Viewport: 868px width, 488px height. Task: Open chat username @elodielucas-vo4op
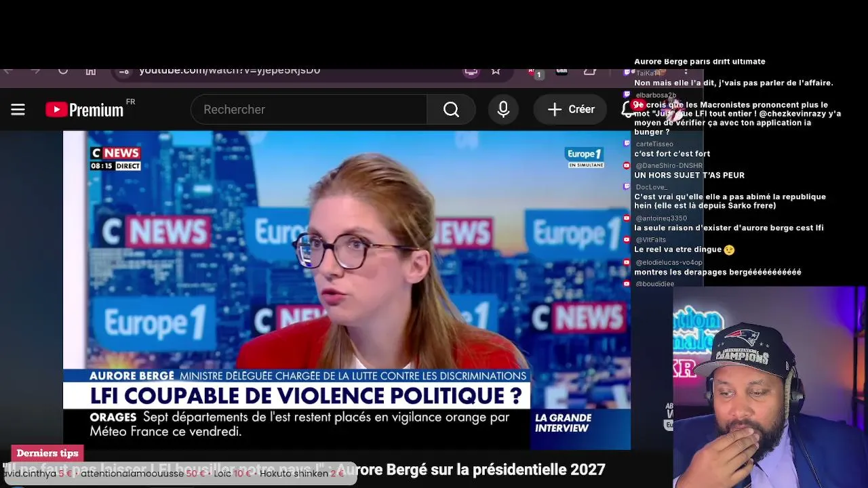(669, 262)
